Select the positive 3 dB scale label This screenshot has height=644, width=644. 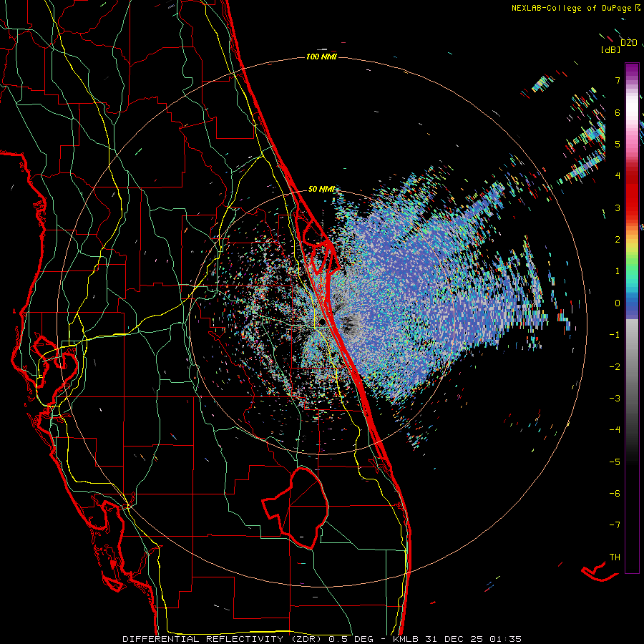point(618,208)
